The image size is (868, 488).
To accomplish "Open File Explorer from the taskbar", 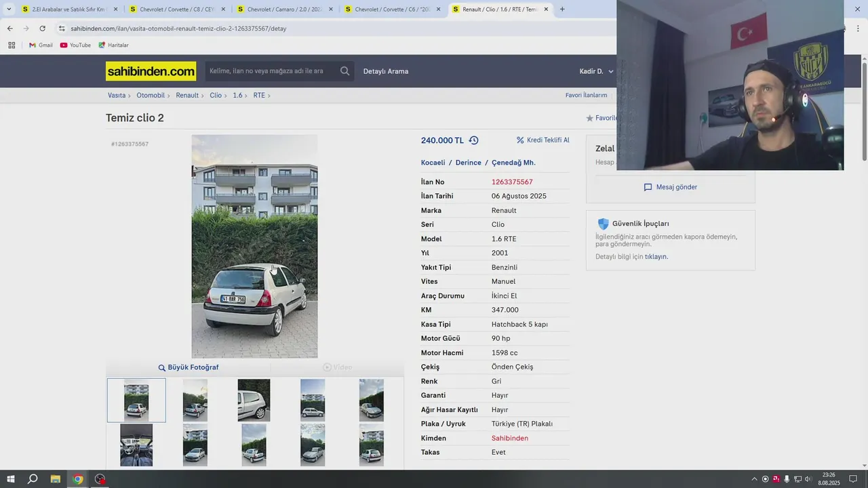I will pos(56,479).
